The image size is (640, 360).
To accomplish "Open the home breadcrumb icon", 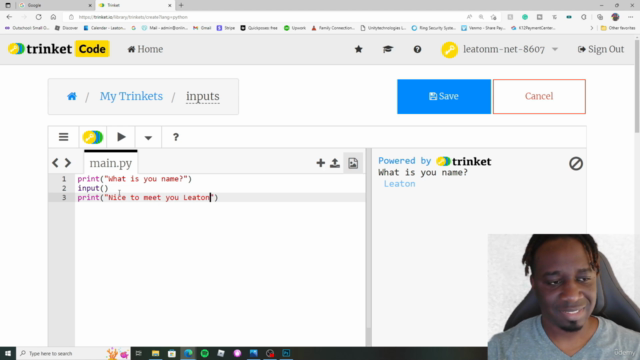I will pyautogui.click(x=72, y=96).
